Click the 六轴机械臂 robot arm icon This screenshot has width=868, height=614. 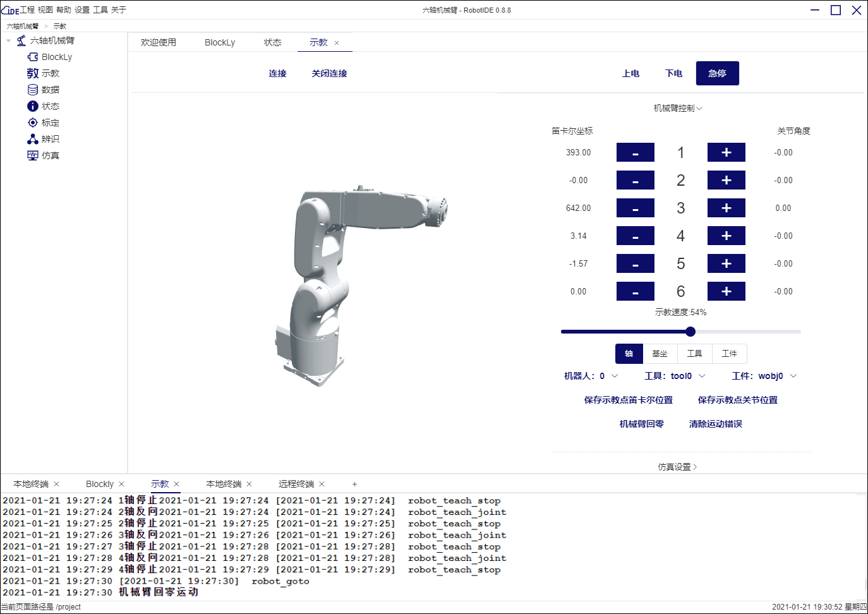(21, 40)
